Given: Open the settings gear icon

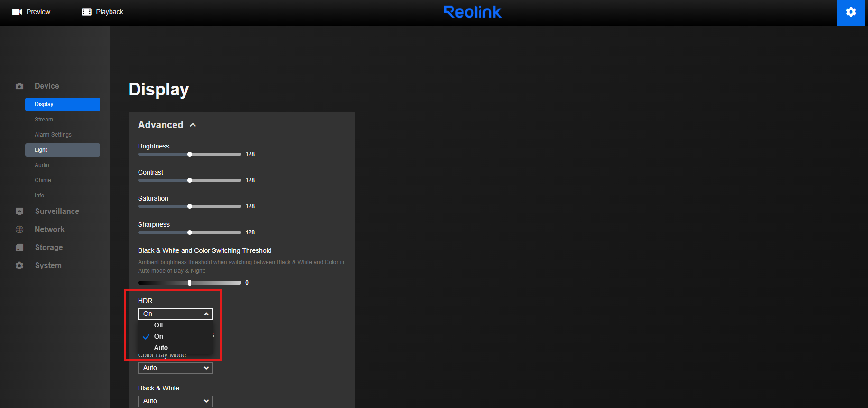Looking at the screenshot, I should tap(850, 12).
